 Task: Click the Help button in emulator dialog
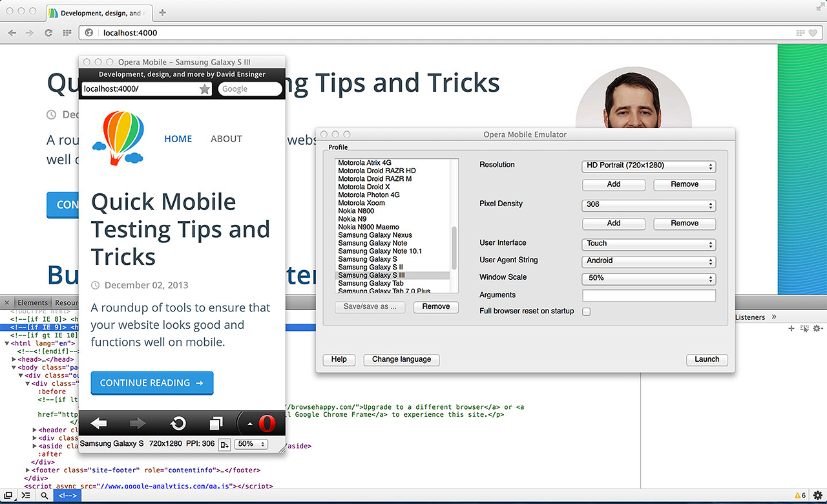[x=339, y=359]
